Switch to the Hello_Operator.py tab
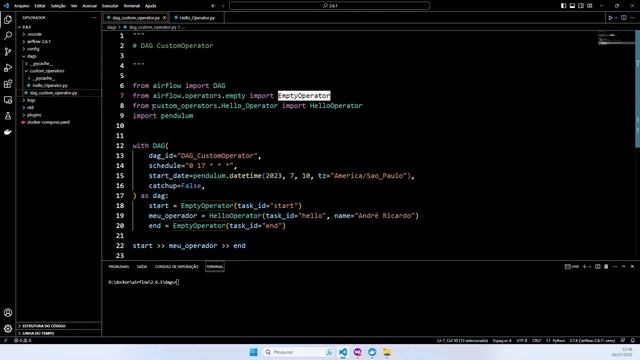Image resolution: width=640 pixels, height=360 pixels. [197, 18]
